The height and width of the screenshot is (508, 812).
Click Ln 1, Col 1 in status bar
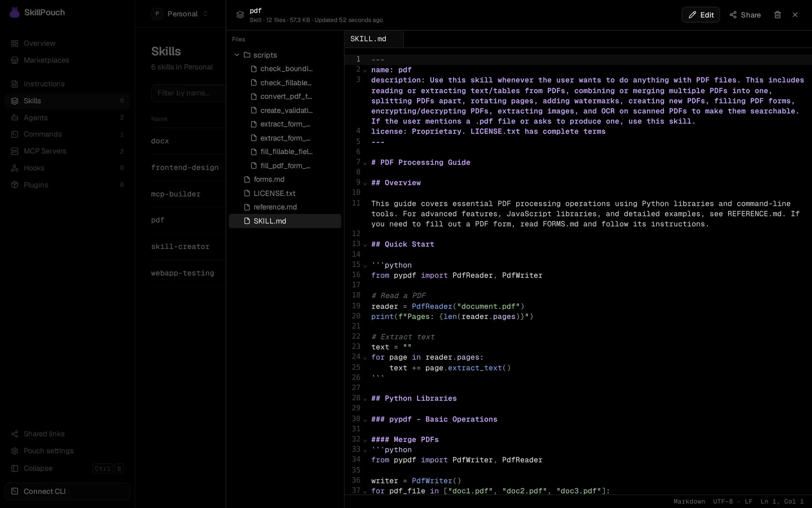[782, 502]
